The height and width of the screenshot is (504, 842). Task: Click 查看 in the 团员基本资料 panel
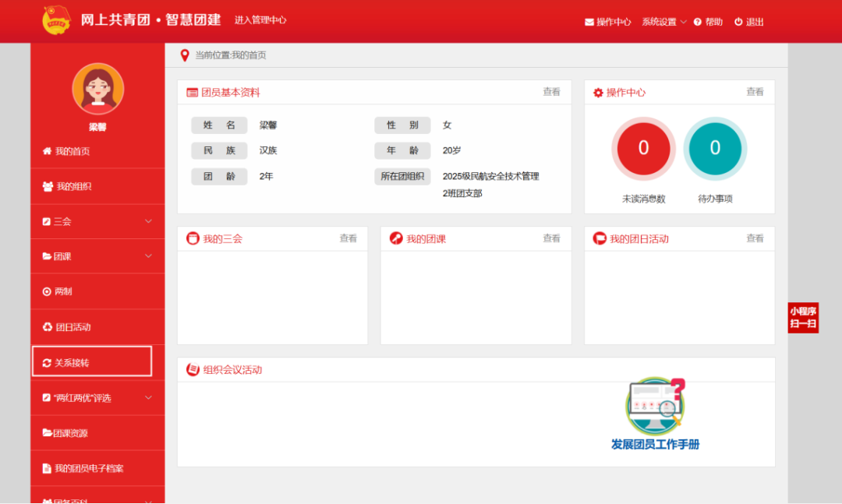tap(551, 92)
